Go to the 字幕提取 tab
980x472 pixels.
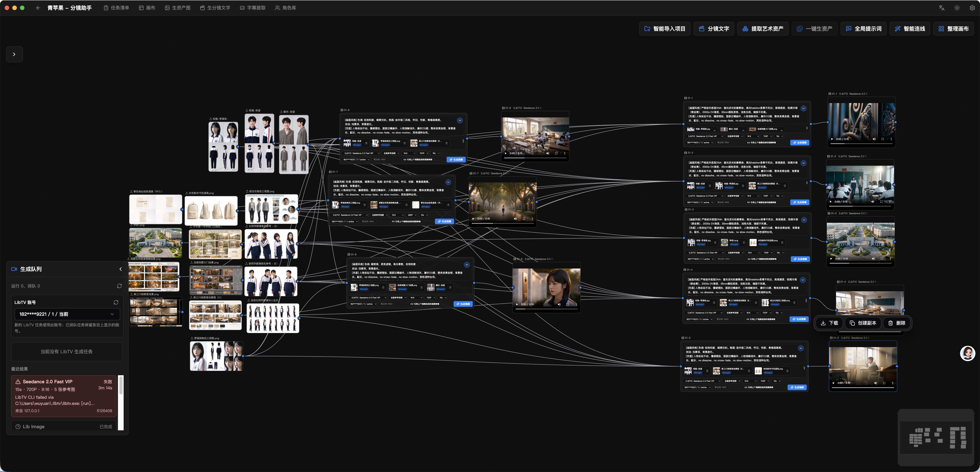pos(253,8)
